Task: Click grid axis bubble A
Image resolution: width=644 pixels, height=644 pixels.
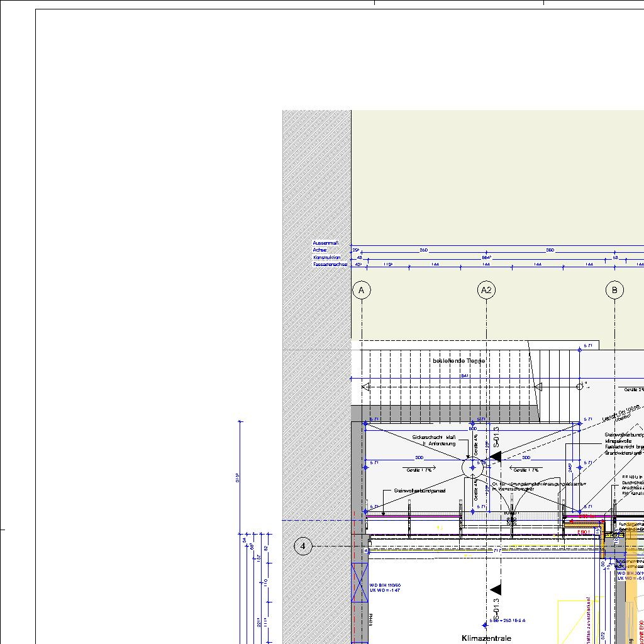Action: [361, 290]
